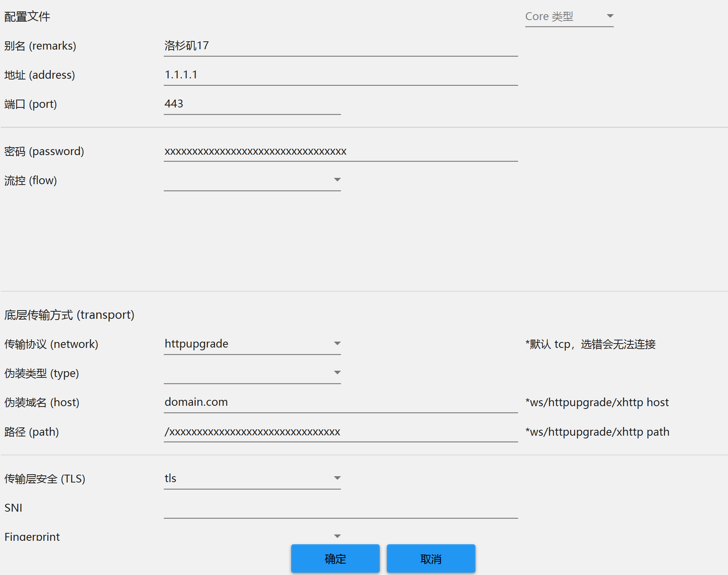Click the SNI label
728x575 pixels.
point(13,508)
